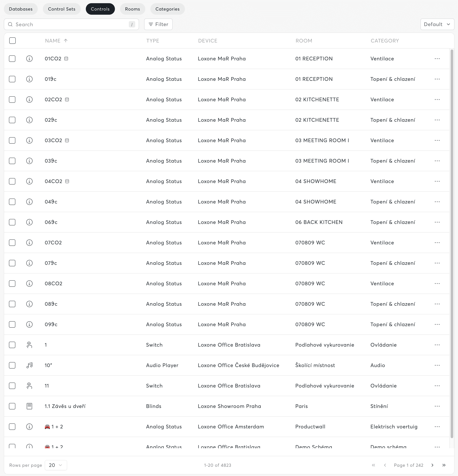Open the Default view dropdown
This screenshot has height=476, width=458.
coord(437,24)
